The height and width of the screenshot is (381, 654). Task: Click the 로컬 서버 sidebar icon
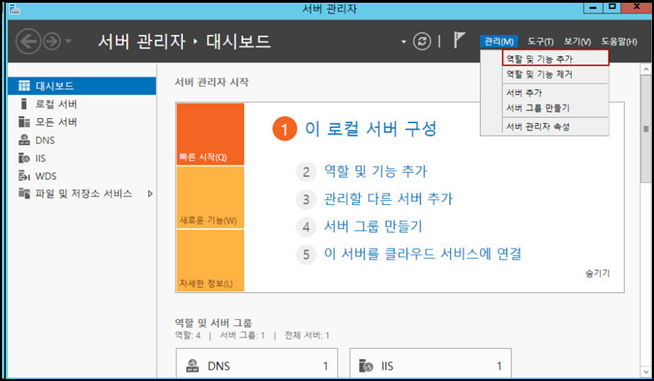(24, 104)
